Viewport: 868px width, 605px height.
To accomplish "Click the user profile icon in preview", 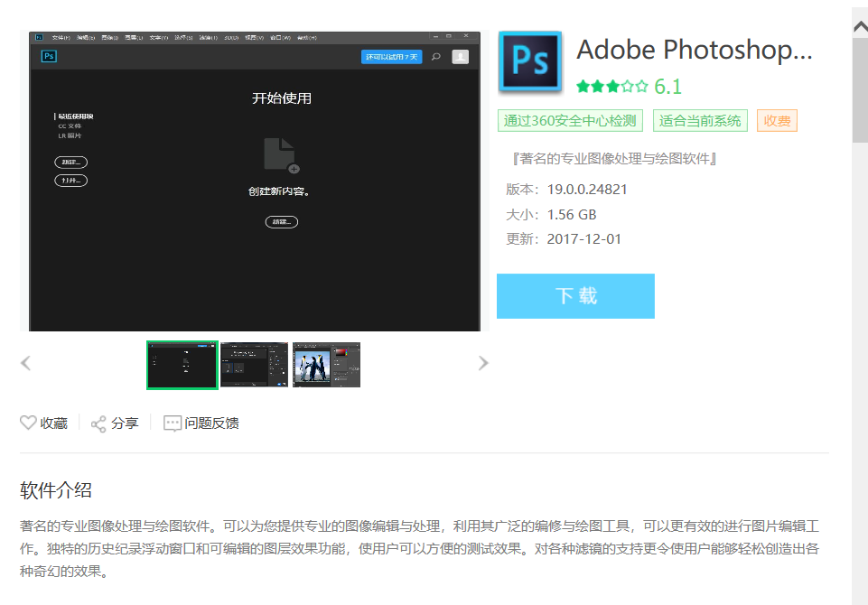I will (460, 57).
